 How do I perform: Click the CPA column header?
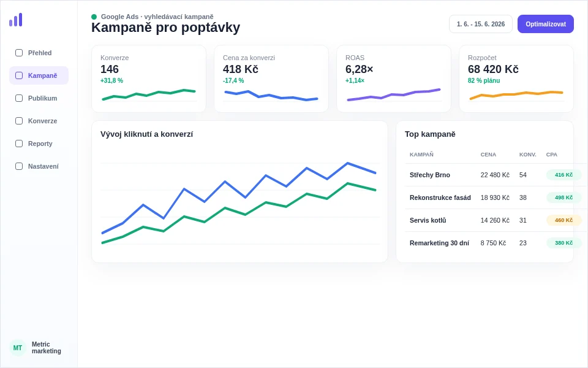click(x=552, y=155)
